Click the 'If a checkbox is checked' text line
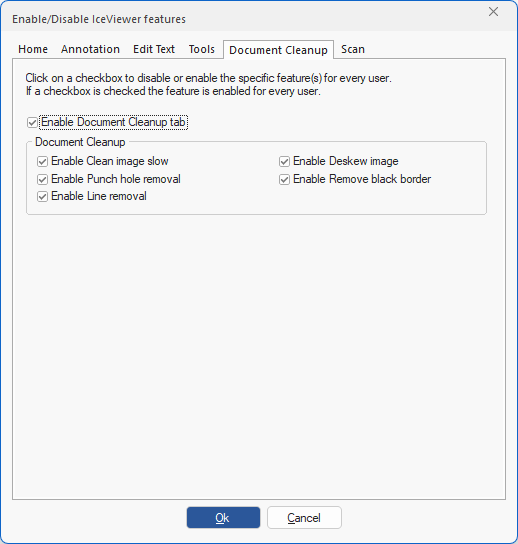 click(173, 91)
